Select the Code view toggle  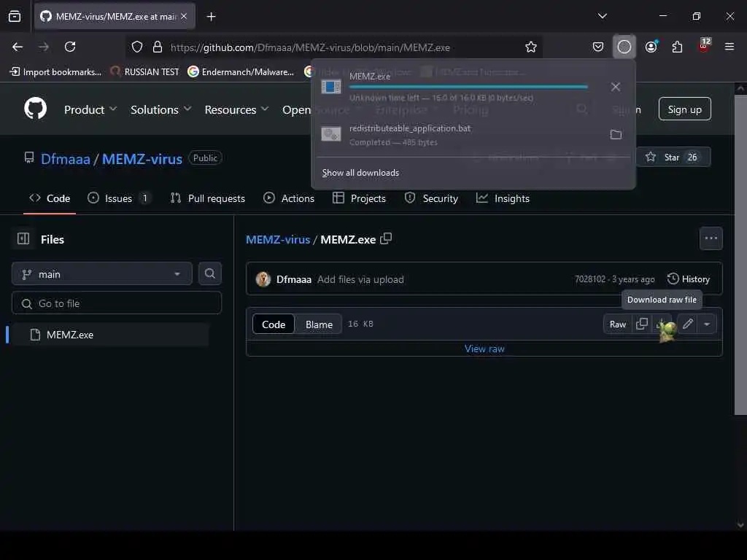[x=274, y=324]
